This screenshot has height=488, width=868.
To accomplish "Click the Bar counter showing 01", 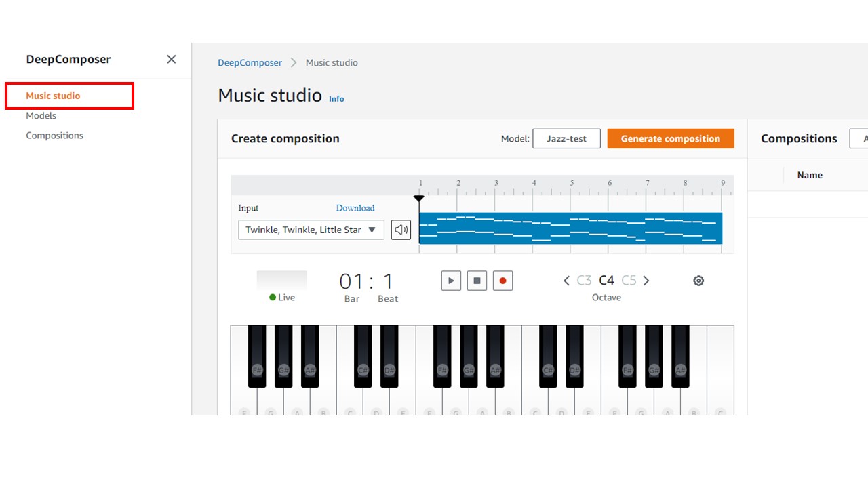I will 352,281.
